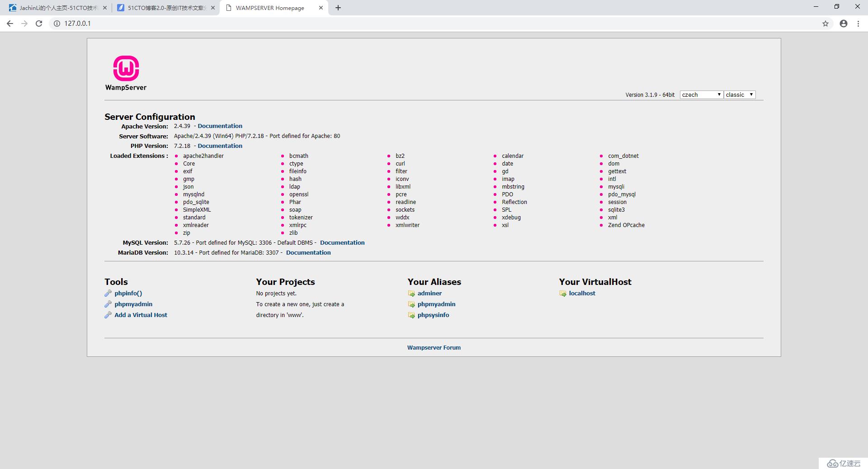Open the Chrome profile icon

tap(844, 24)
